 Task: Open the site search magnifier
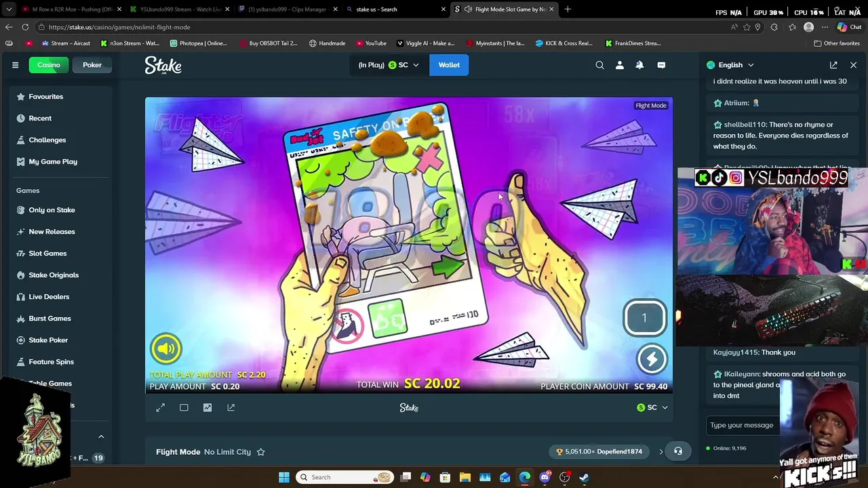pos(599,65)
